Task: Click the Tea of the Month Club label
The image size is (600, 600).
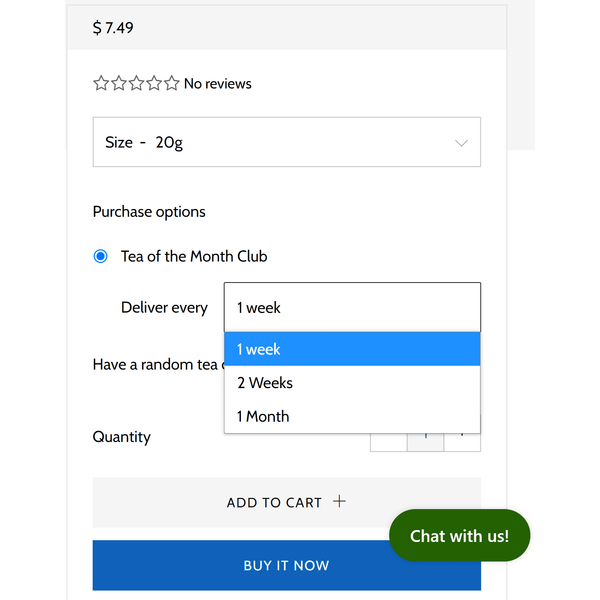Action: point(194,257)
